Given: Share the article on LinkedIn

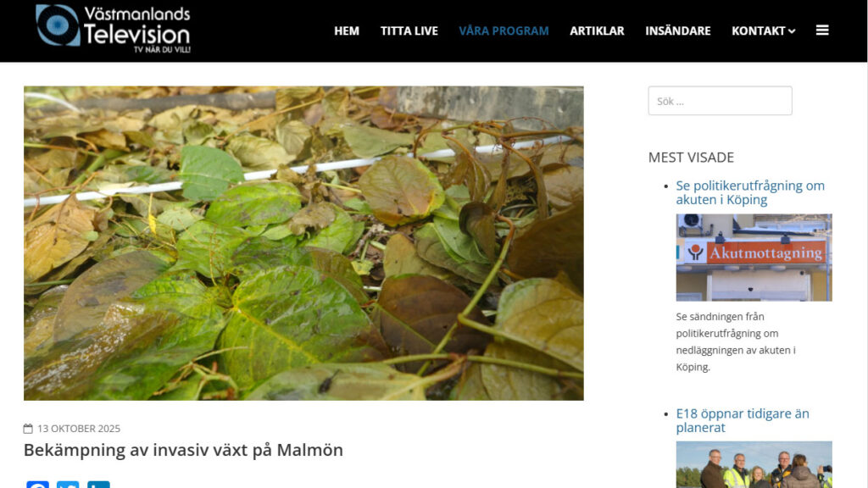Looking at the screenshot, I should (x=98, y=484).
